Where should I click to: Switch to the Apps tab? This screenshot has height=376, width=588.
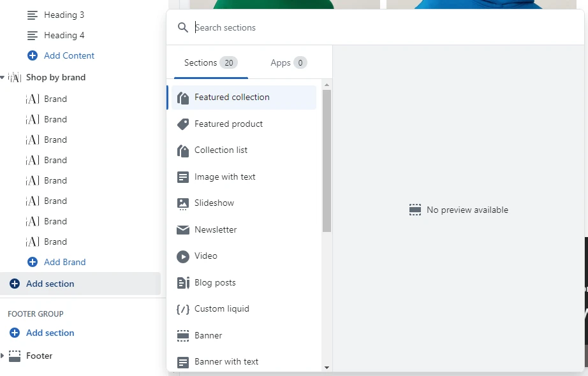click(289, 62)
